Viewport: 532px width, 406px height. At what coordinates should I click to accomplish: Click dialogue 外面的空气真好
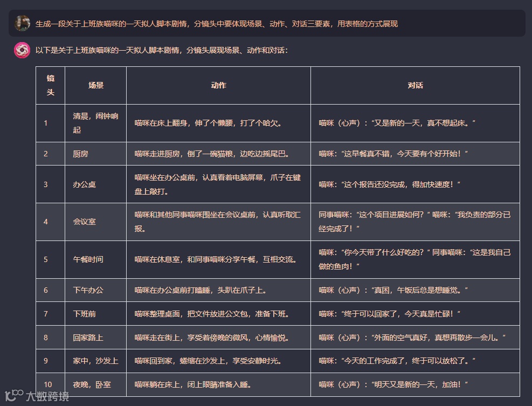(x=415, y=338)
